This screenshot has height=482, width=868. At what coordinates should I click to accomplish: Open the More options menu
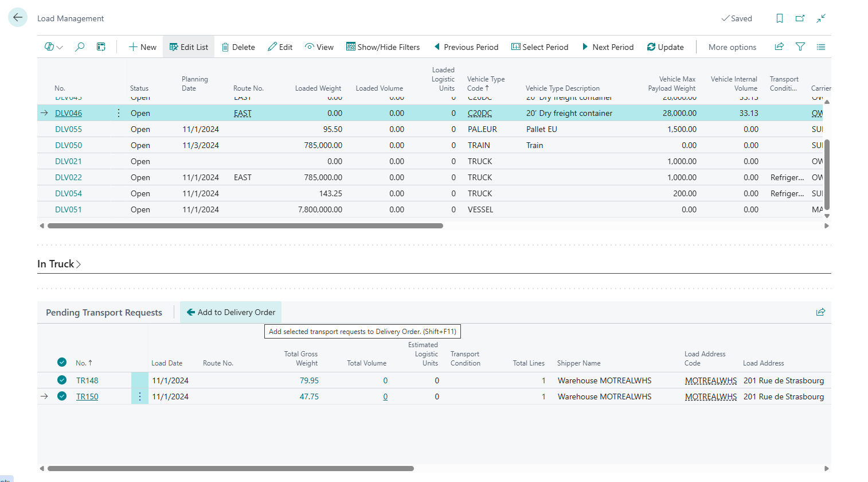pyautogui.click(x=732, y=47)
